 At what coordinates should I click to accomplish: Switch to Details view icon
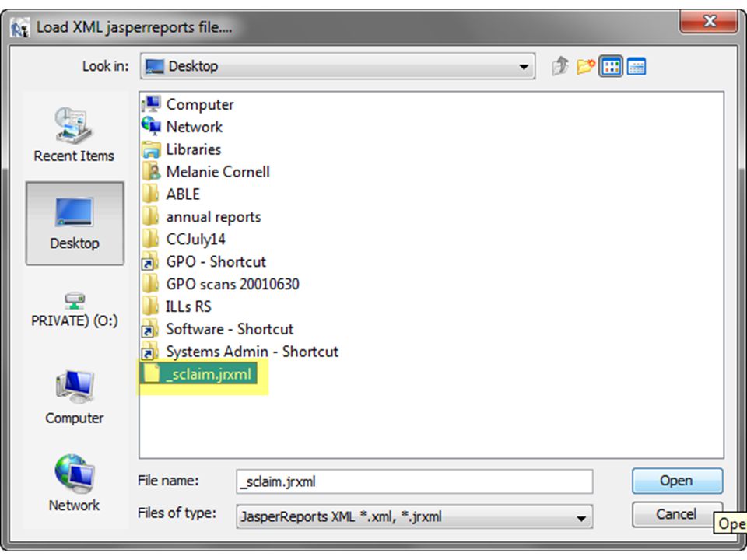(x=636, y=66)
